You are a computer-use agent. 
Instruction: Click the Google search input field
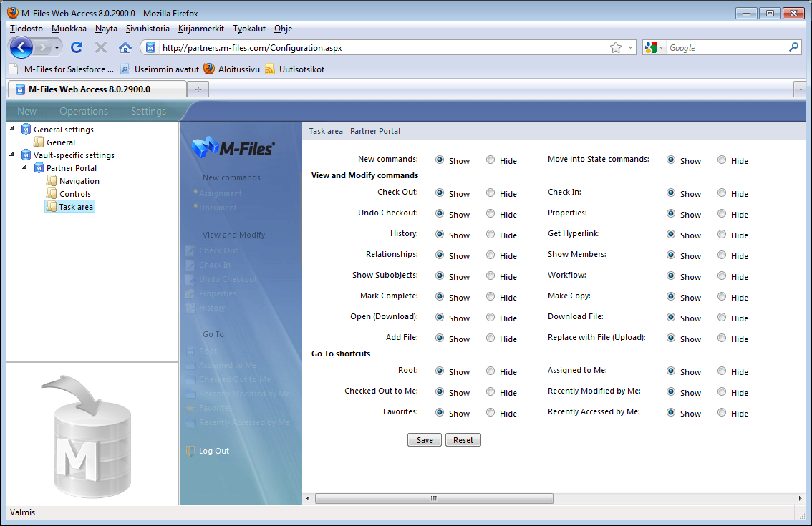[727, 48]
